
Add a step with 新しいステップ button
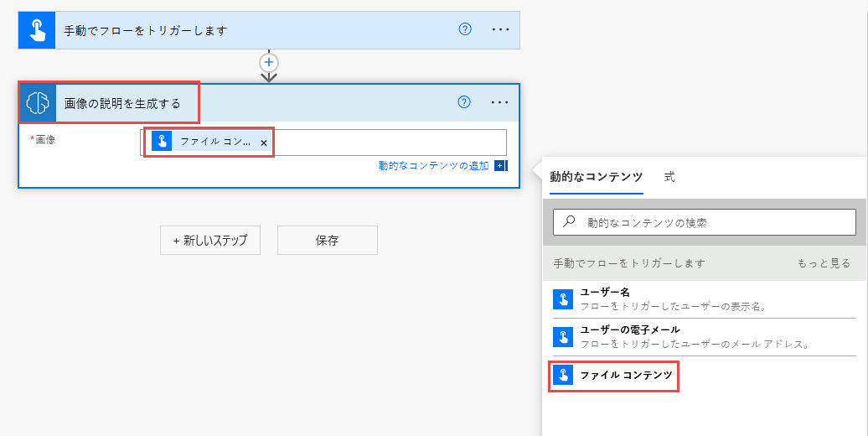click(x=210, y=241)
